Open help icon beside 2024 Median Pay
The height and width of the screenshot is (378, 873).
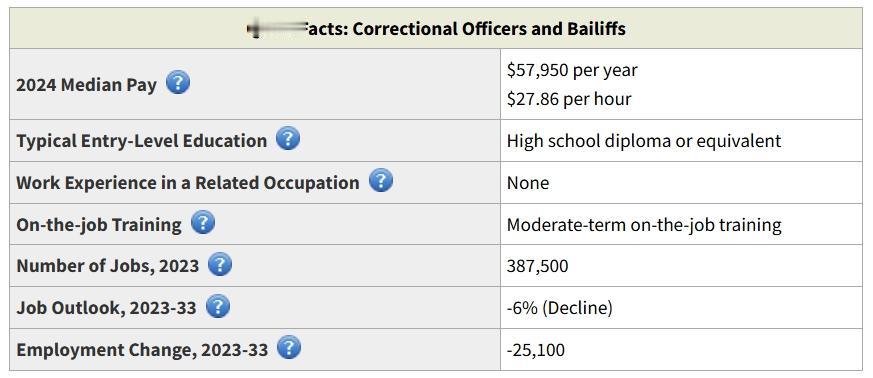coord(178,83)
